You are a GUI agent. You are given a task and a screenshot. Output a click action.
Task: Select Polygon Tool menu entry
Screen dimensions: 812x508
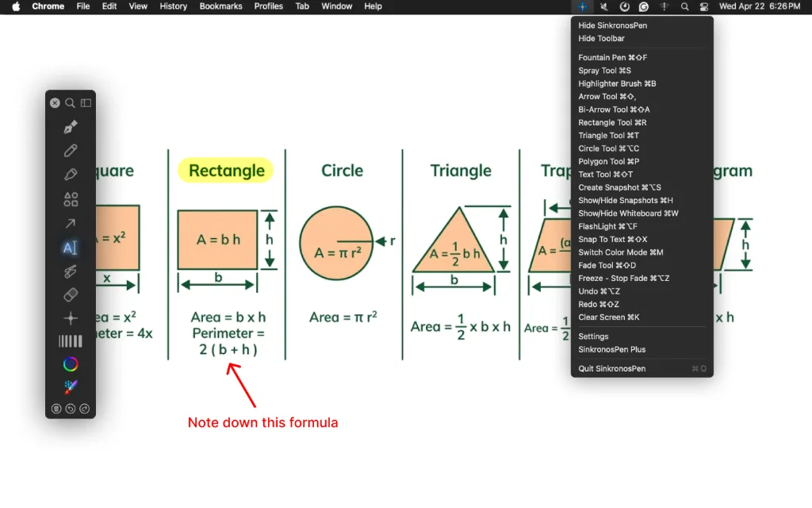pos(642,161)
